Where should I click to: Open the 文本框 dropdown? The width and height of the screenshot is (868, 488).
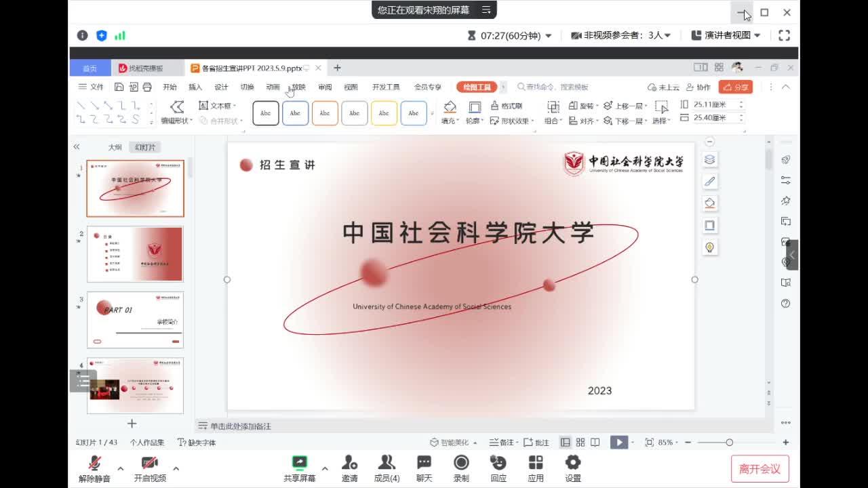coord(218,106)
